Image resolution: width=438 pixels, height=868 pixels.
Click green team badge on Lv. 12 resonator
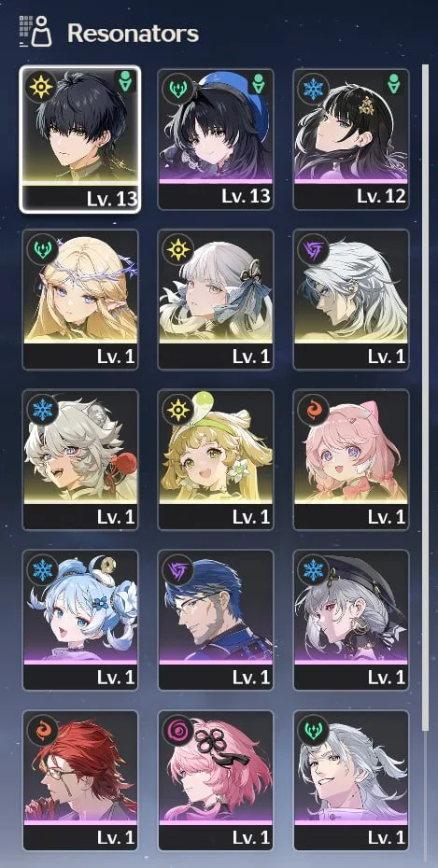click(394, 83)
